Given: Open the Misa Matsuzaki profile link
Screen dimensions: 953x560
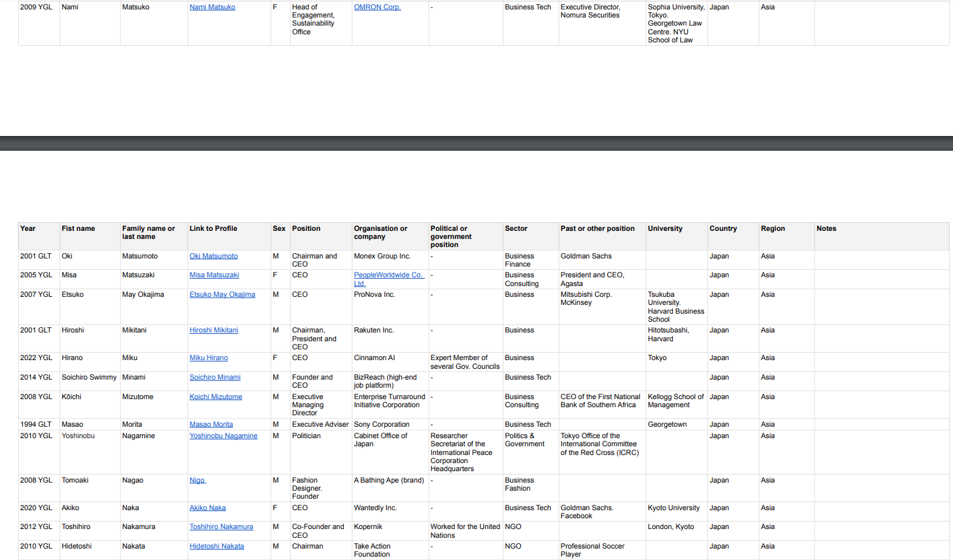Looking at the screenshot, I should point(214,275).
